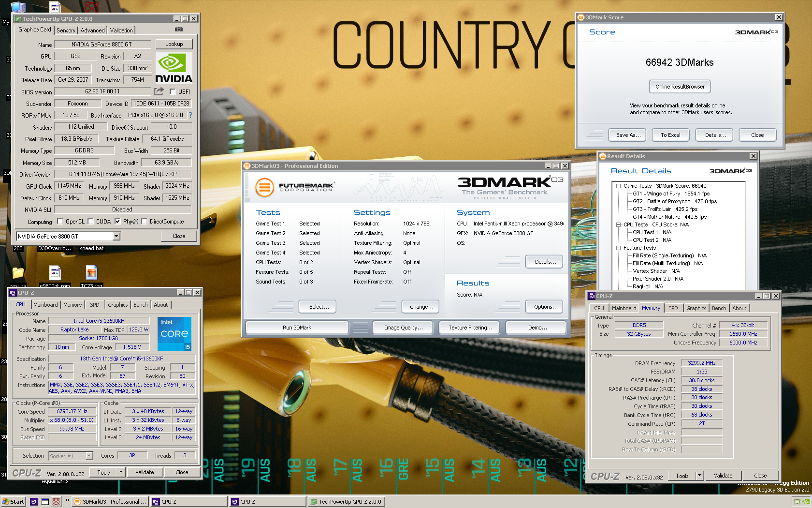This screenshot has height=508, width=812.
Task: Click the GPU Name field in GPU-Z
Action: coord(102,45)
